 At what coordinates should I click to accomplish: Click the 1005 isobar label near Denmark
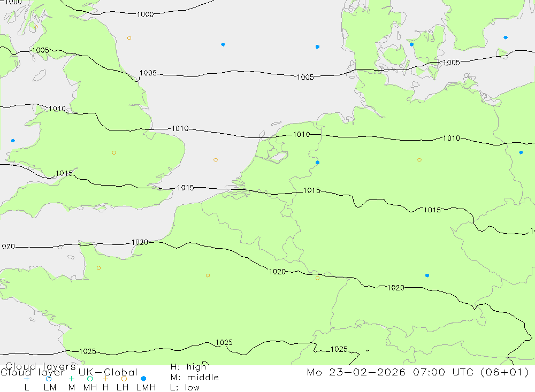(452, 63)
